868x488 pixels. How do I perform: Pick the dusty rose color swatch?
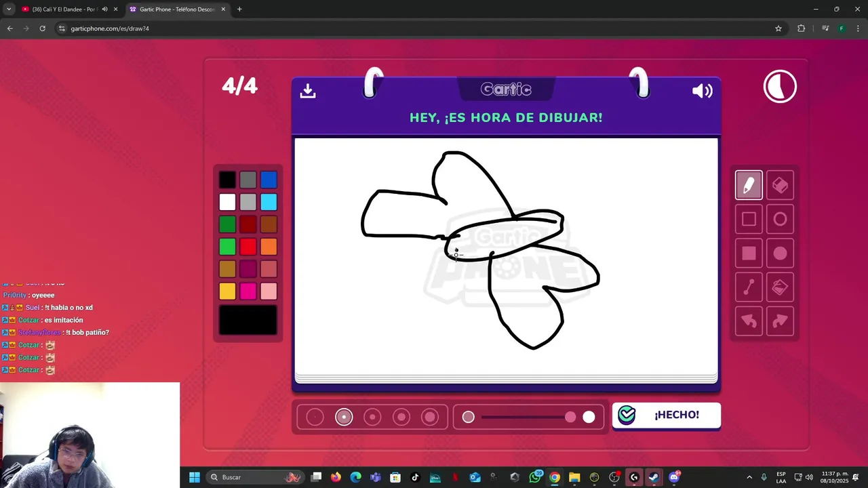click(x=269, y=269)
